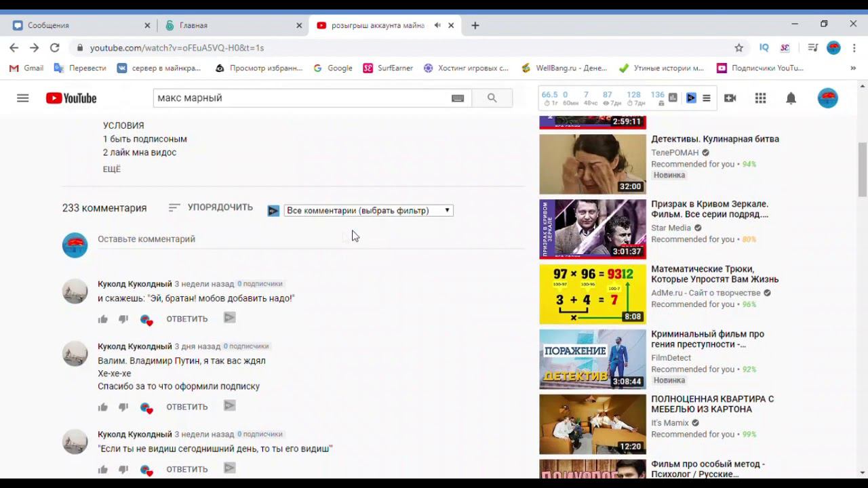
Task: Close the Сообщения tab
Action: (x=147, y=25)
